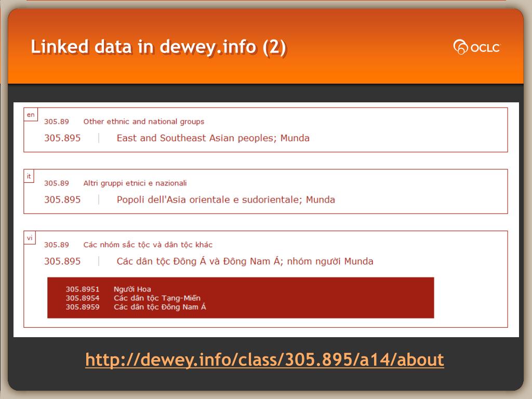Click 305.89 beside 'Altri gruppi etnici'
Image resolution: width=532 pixels, height=399 pixels.
point(56,183)
